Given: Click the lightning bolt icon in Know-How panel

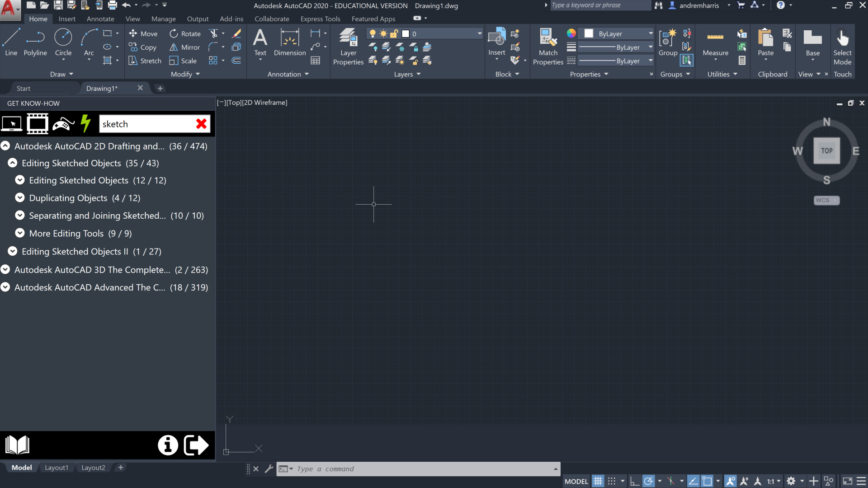Looking at the screenshot, I should click(85, 124).
